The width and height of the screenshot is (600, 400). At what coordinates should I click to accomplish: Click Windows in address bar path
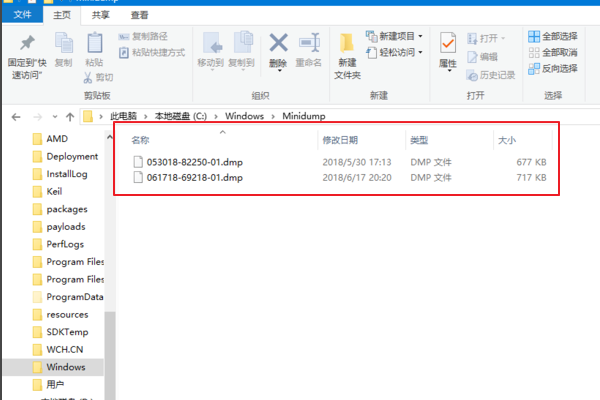click(244, 116)
